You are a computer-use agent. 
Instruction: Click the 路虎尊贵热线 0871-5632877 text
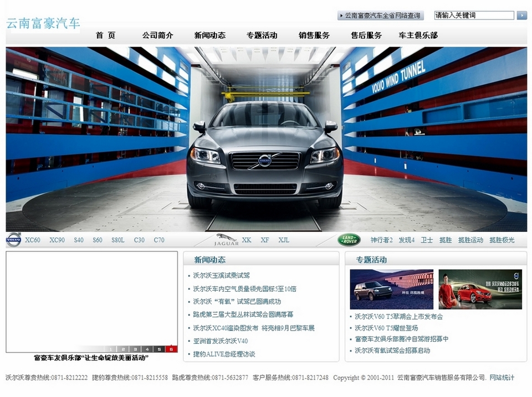[x=210, y=377]
